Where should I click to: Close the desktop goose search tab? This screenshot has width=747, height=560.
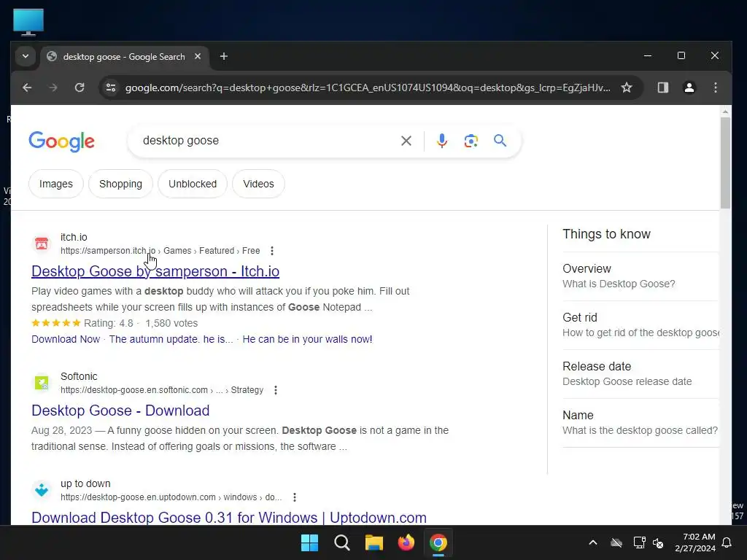198,57
